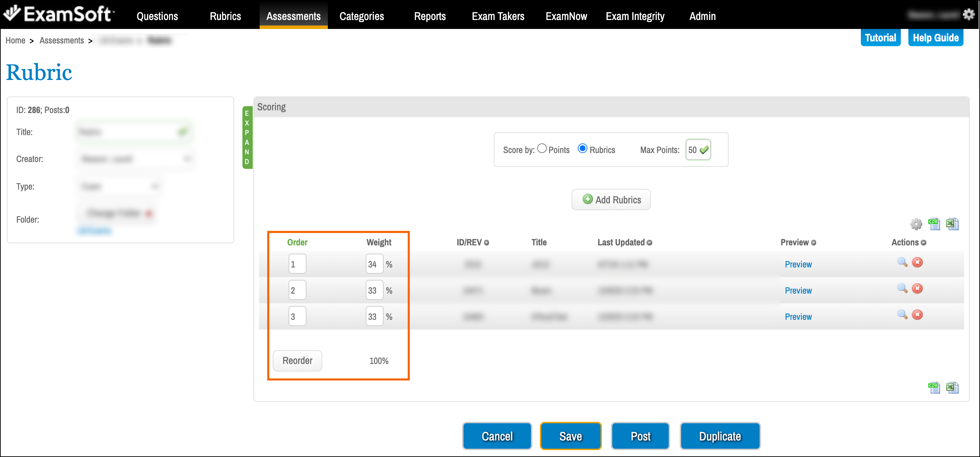Click the info icon next to Last Updated
The image size is (980, 457).
point(649,243)
